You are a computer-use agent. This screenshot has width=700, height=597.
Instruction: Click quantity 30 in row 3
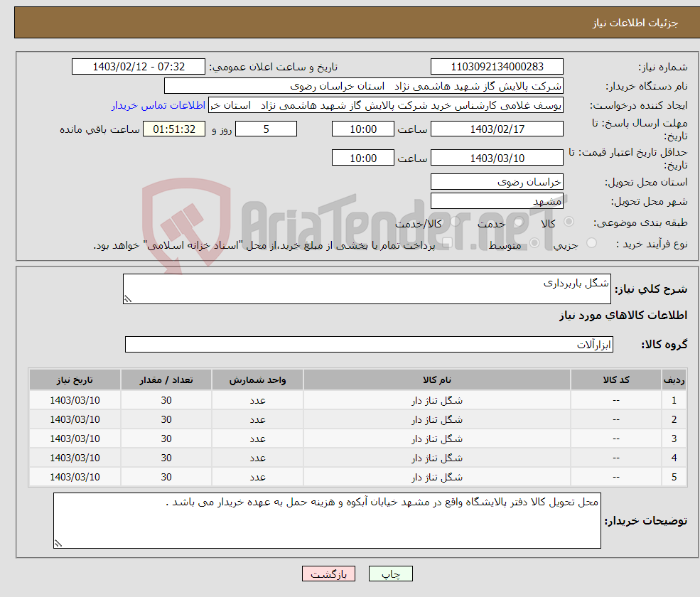(x=166, y=439)
